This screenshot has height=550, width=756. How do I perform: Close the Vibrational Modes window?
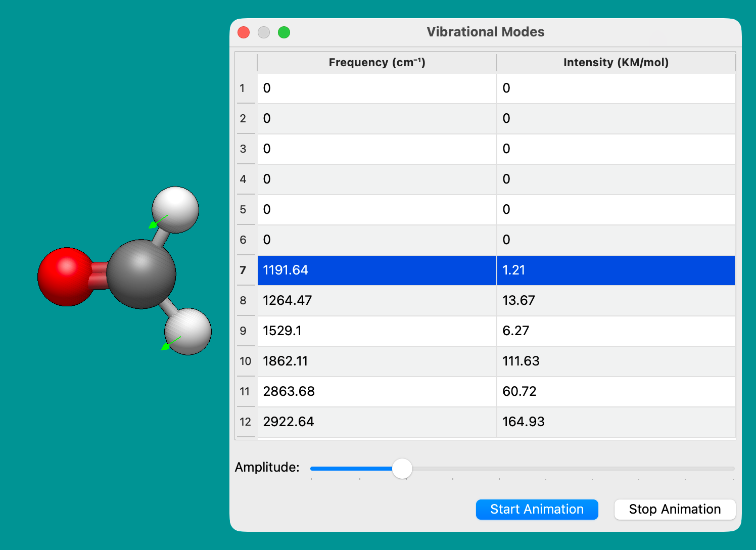pos(244,32)
